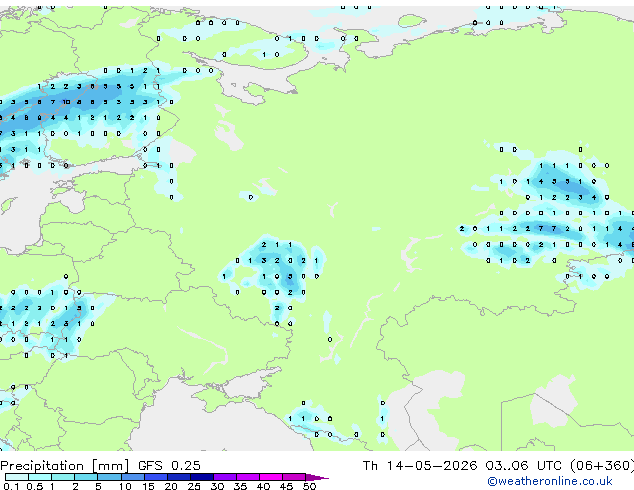Click the '50' legend scale label

[310, 486]
